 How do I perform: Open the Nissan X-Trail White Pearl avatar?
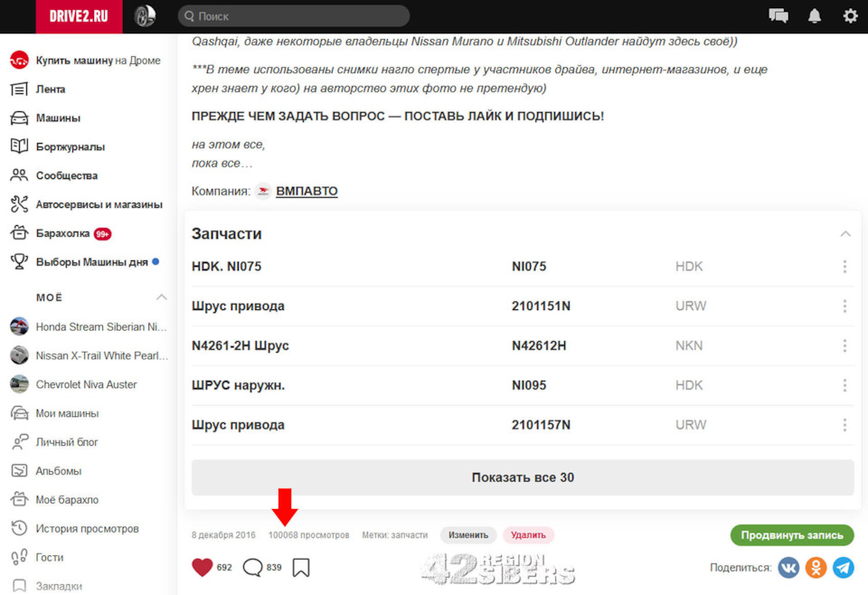coord(19,355)
